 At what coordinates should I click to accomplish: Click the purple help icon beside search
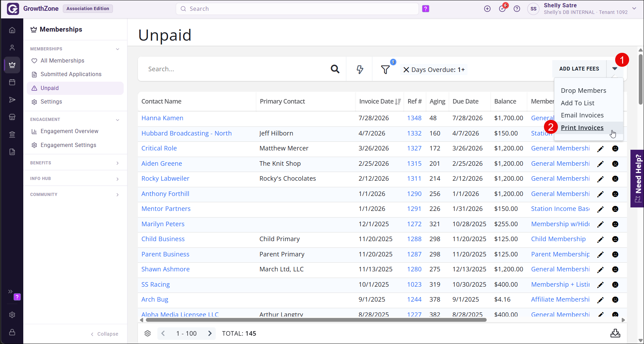[x=426, y=9]
